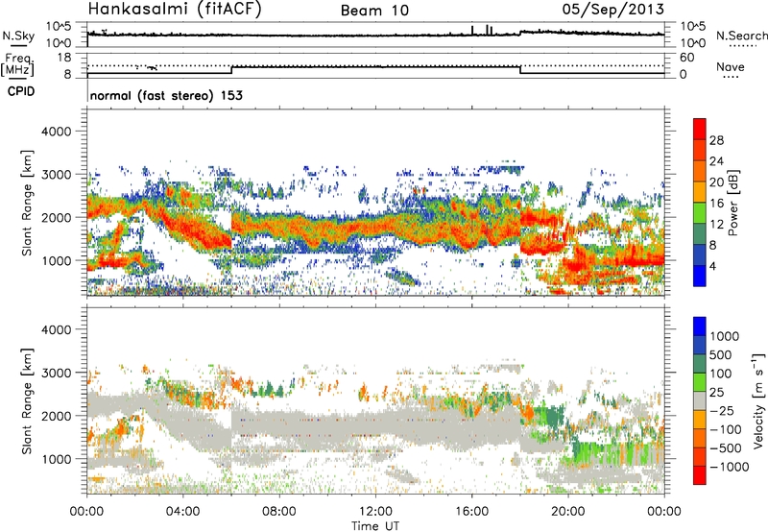Click the -25 label on velocity colorbar

(722, 411)
